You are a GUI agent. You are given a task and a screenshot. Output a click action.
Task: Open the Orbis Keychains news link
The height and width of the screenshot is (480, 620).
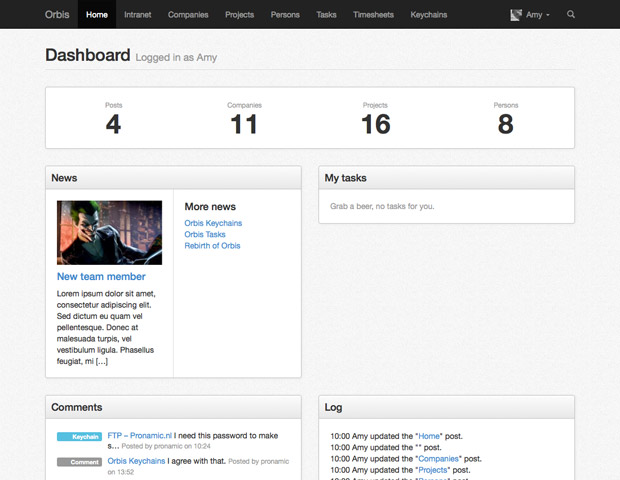(x=213, y=223)
